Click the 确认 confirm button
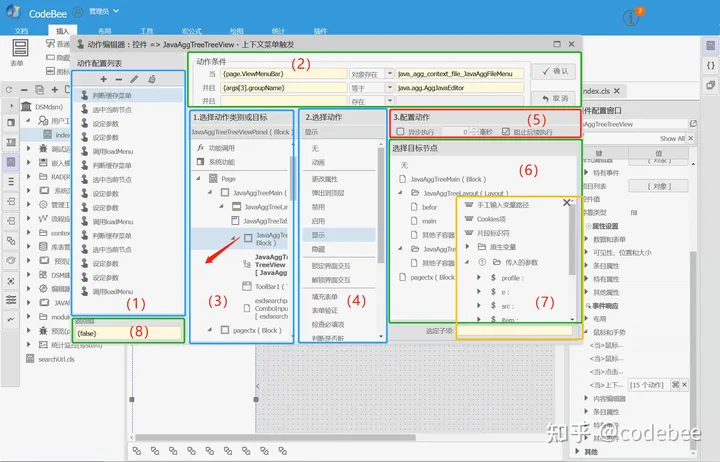This screenshot has height=462, width=720. 553,71
